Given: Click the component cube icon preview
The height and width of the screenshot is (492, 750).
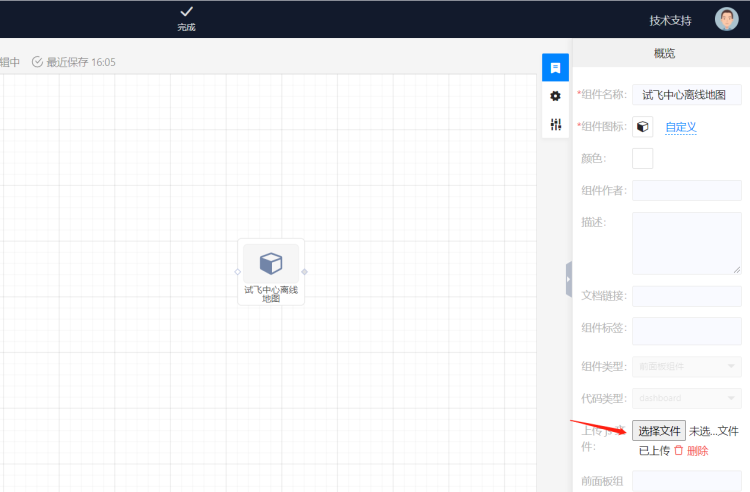Looking at the screenshot, I should click(x=643, y=127).
